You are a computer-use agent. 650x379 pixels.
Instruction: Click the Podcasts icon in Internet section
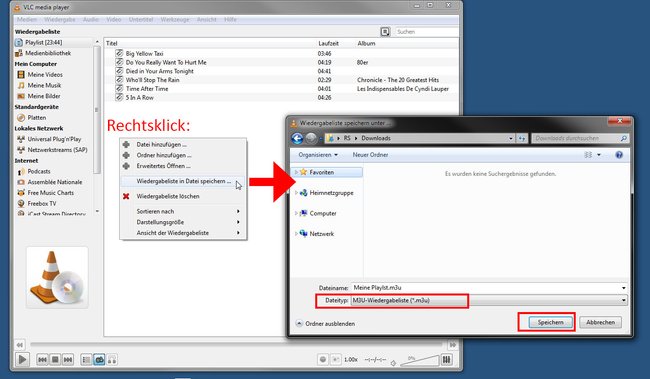[21, 172]
